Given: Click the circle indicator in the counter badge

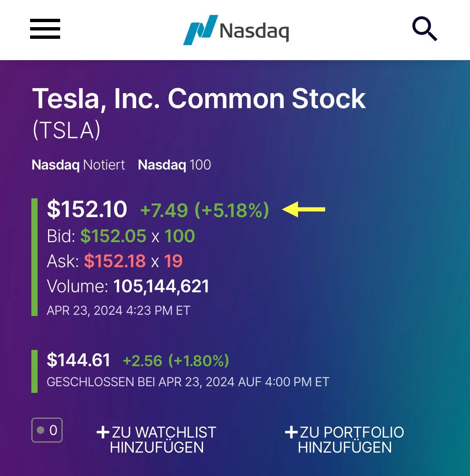Looking at the screenshot, I should point(40,430).
